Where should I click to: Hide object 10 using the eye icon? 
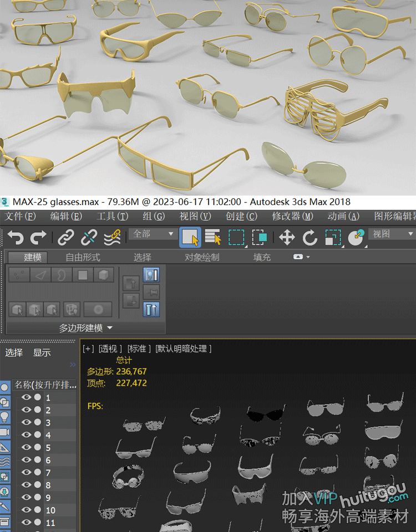pyautogui.click(x=26, y=510)
